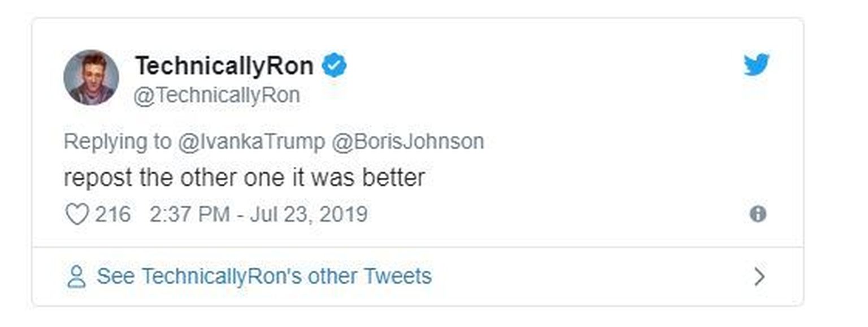The height and width of the screenshot is (327, 868).
Task: Open the tweet info icon
Action: click(x=757, y=214)
